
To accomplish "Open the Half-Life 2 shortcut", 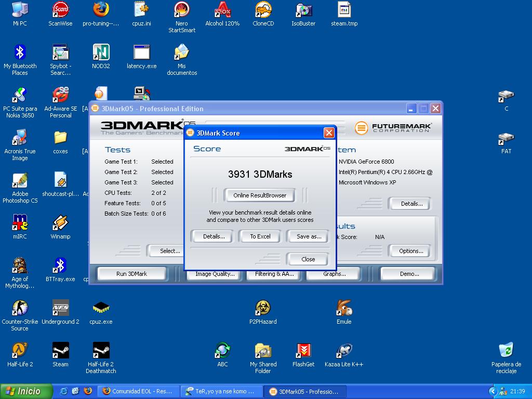I will tap(20, 351).
